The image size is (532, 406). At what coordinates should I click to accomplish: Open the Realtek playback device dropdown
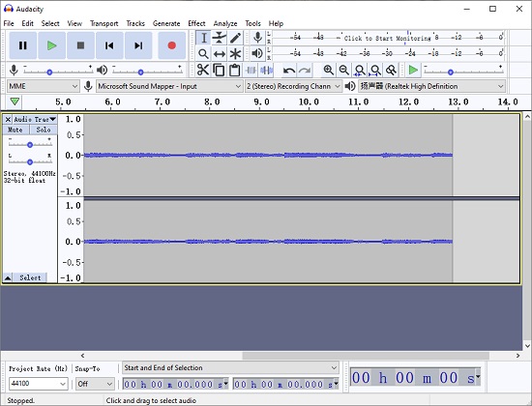click(431, 86)
